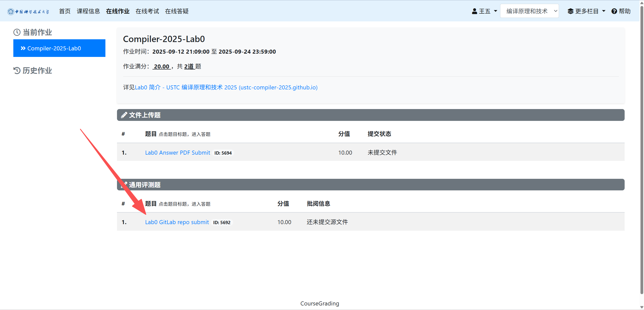Click the pencil icon in 文件上传题 header
The image size is (644, 310).
click(124, 115)
